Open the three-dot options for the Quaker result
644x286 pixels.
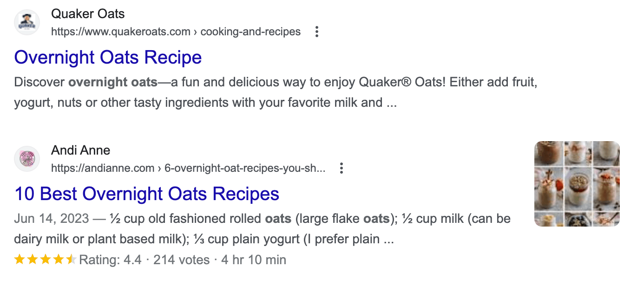point(317,32)
